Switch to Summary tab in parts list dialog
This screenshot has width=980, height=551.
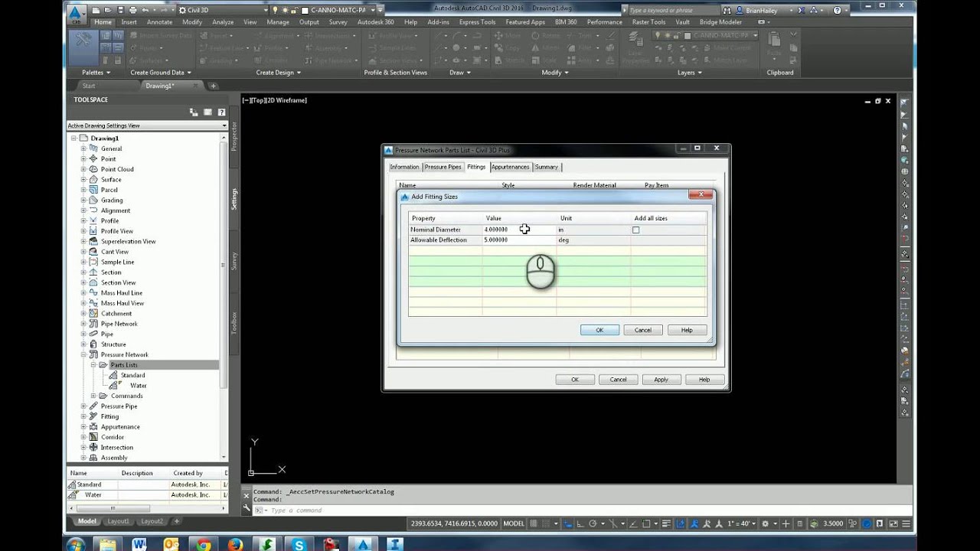click(x=547, y=167)
